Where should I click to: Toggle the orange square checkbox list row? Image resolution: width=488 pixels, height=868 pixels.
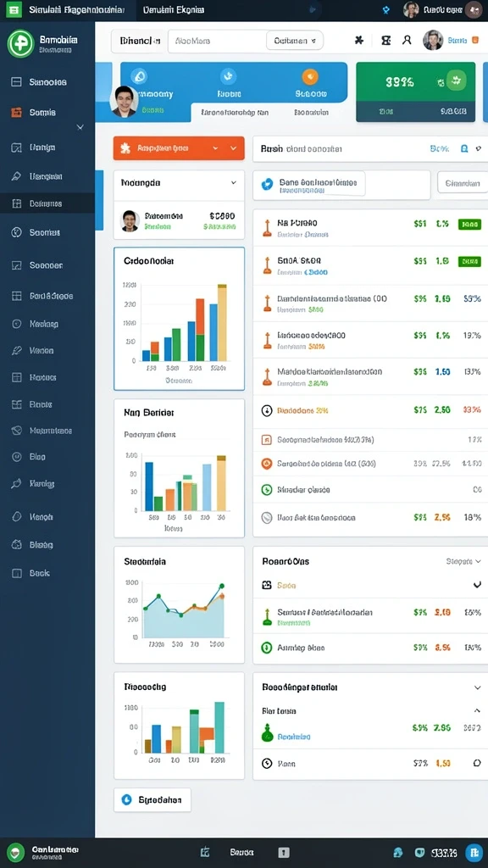click(266, 440)
